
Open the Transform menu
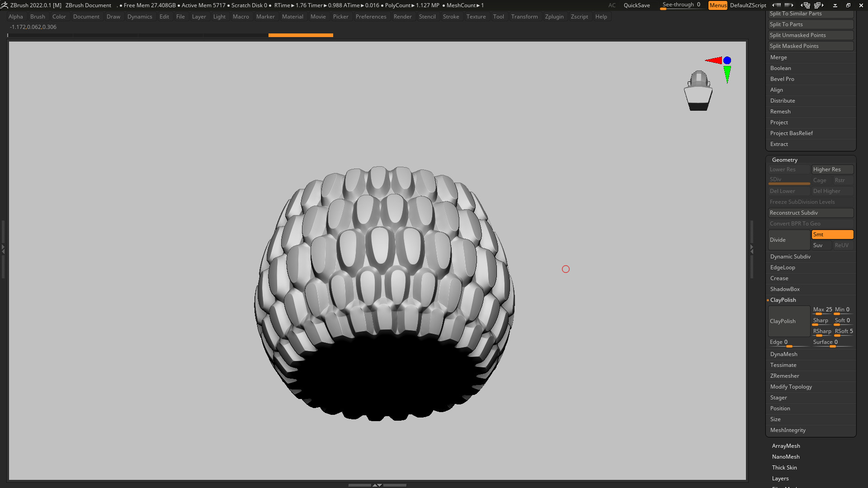point(524,17)
